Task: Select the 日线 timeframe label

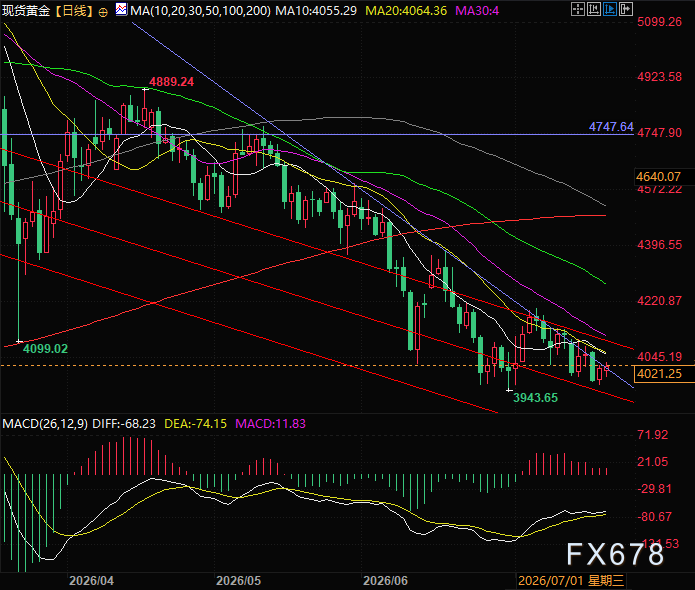Action: coord(74,11)
